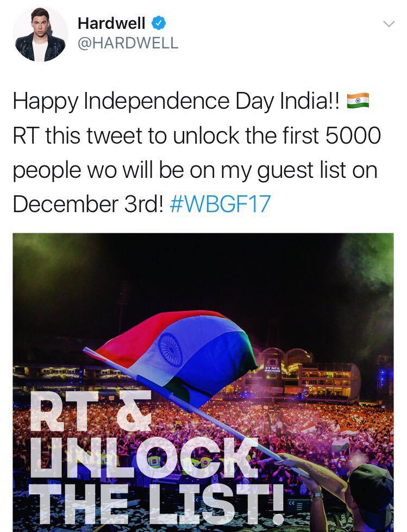Open Hardwell's profile avatar photo
407x532 pixels.
tap(40, 35)
